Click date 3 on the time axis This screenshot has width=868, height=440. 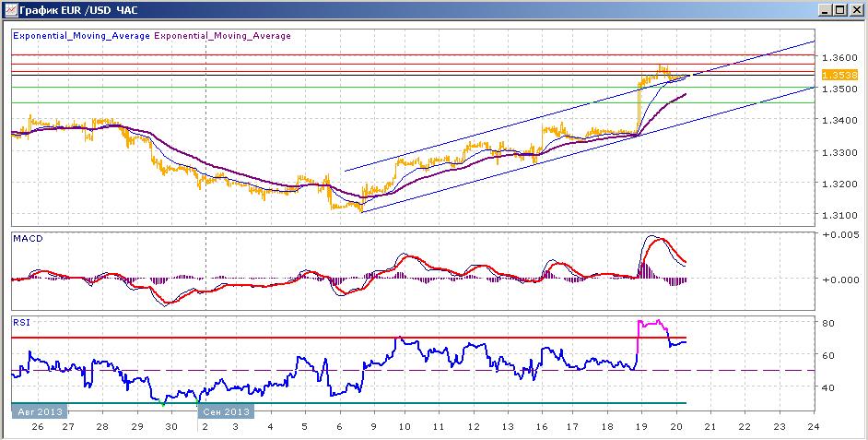point(235,427)
